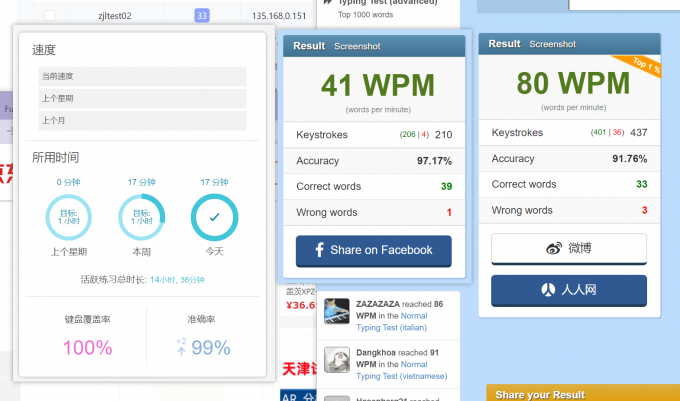Click the ¥36.6 price text
Image resolution: width=680 pixels, height=401 pixels.
pos(301,305)
